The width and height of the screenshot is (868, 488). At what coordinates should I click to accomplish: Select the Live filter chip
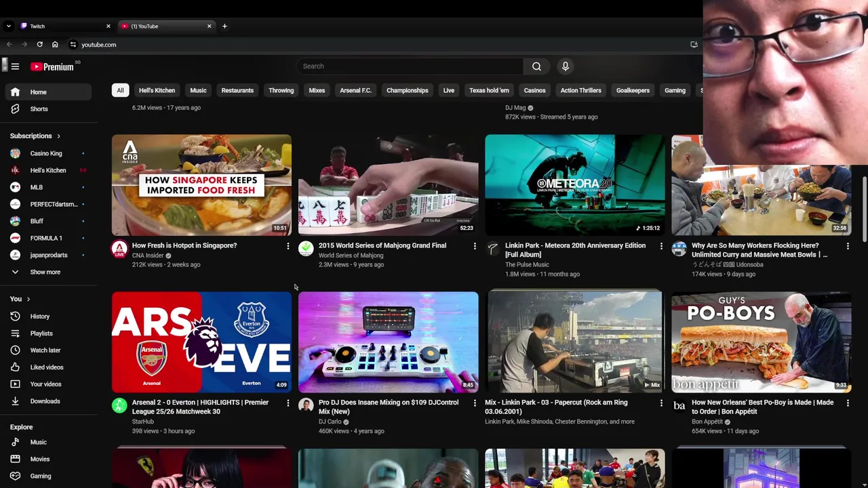pos(449,90)
